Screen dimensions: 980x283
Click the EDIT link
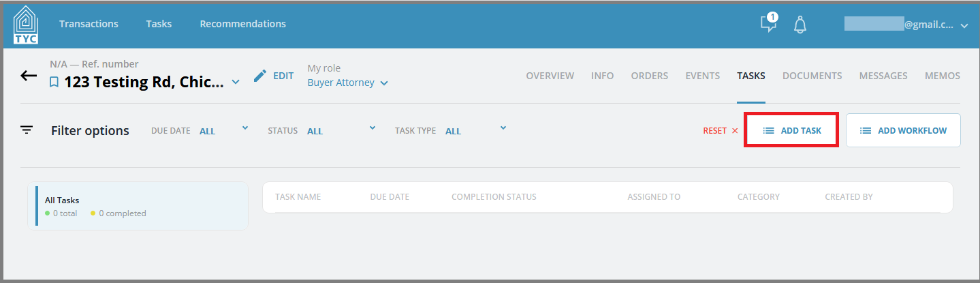(283, 76)
